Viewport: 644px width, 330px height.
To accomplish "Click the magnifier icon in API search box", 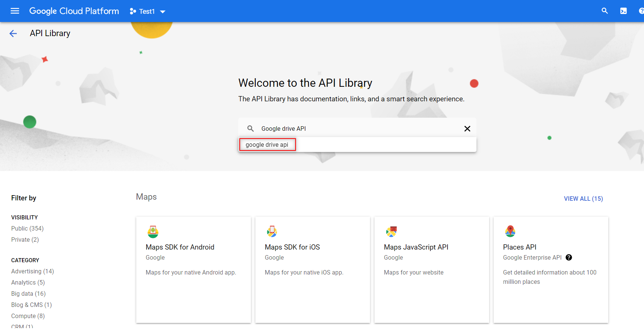I will point(251,128).
